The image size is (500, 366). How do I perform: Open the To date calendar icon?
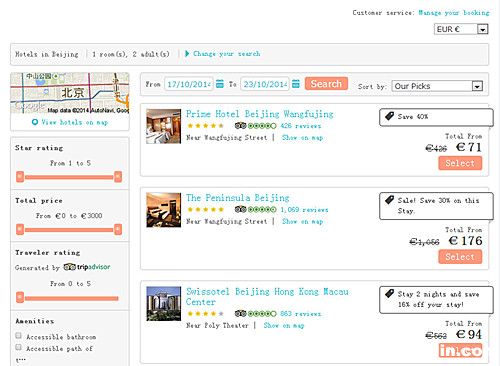point(296,84)
